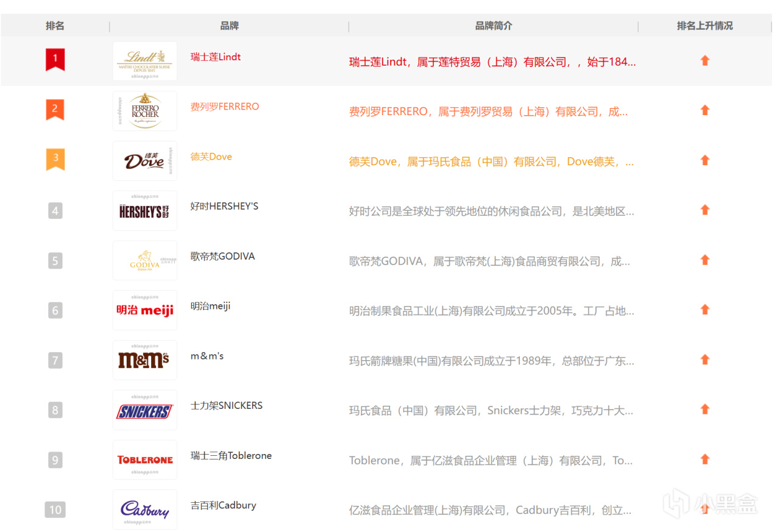Screen dimensions: 780x532
Task: Click the 品牌简介 column header
Action: coord(494,26)
